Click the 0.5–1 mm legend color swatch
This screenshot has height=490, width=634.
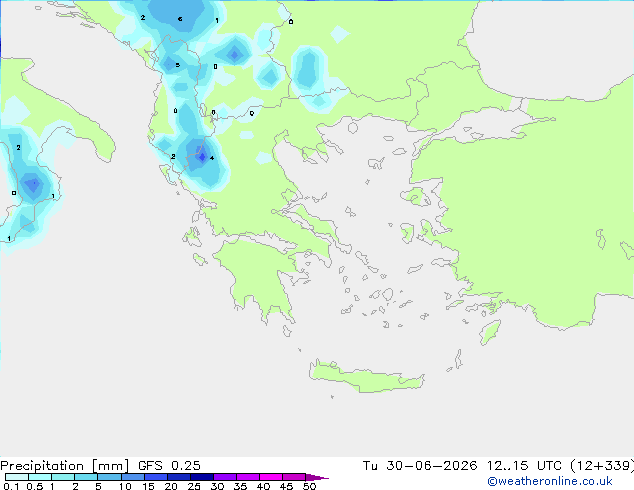(x=40, y=477)
